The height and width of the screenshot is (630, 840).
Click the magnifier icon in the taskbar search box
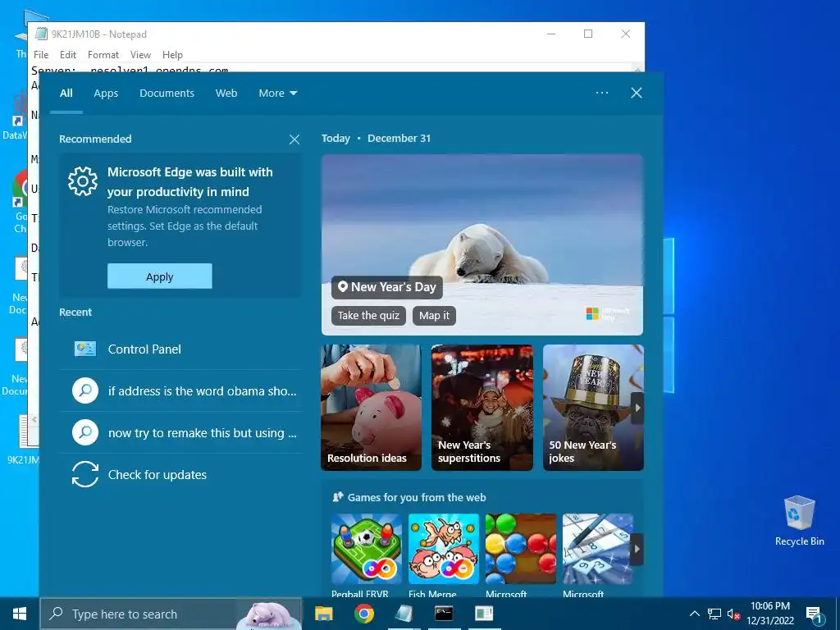click(x=56, y=614)
